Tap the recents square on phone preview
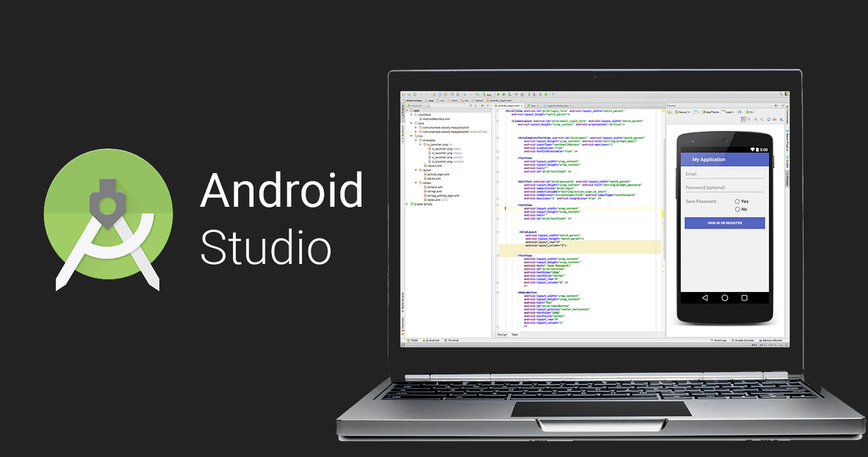This screenshot has width=868, height=457. point(745,297)
